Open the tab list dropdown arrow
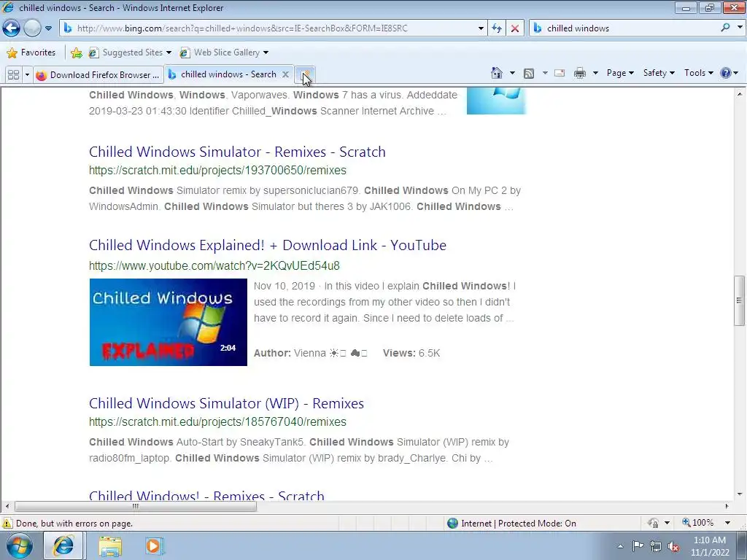The image size is (747, 560). click(27, 75)
